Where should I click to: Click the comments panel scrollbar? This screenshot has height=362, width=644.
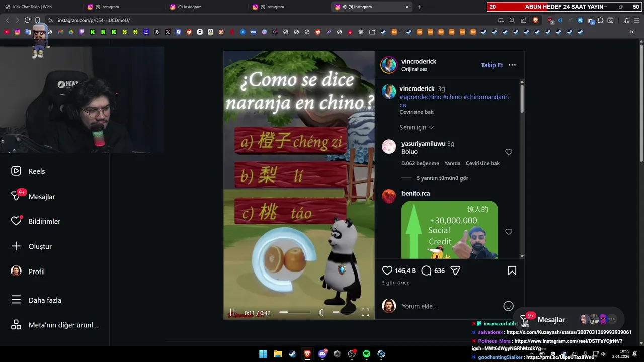[522, 99]
